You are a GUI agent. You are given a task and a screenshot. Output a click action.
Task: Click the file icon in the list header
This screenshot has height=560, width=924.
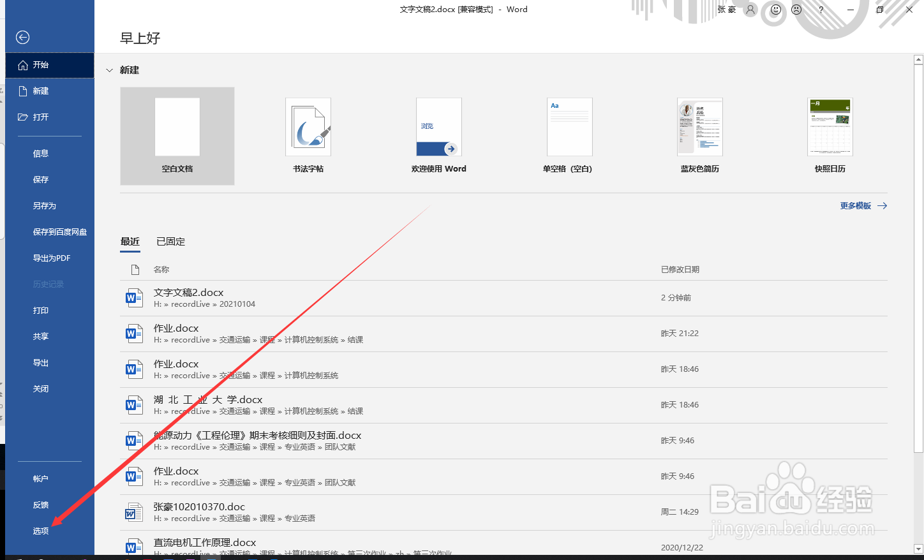(135, 270)
